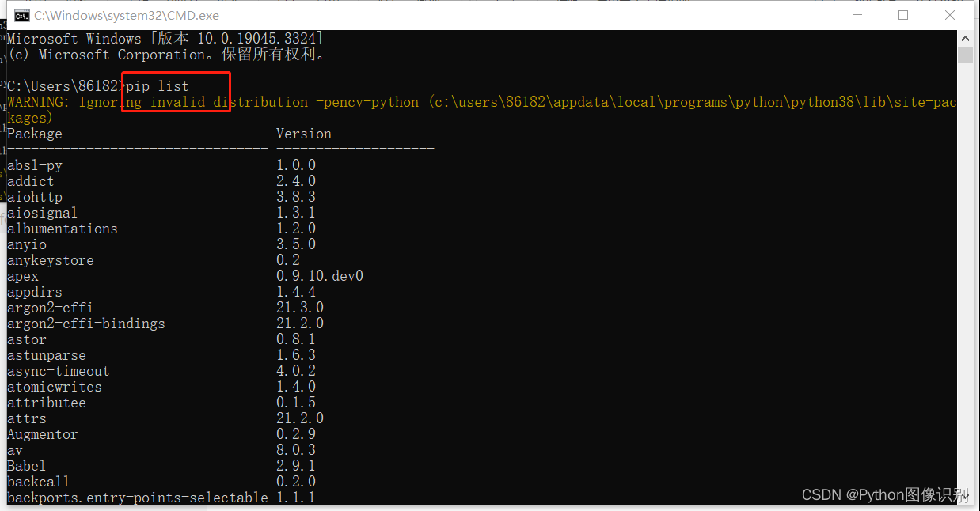Maximize the CMD window
The height and width of the screenshot is (511, 980).
click(903, 15)
